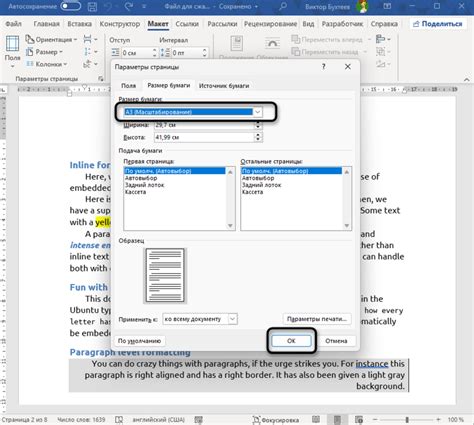474x425 pixels.
Task: Open Фокусировка focus mode in status bar
Action: pos(275,420)
